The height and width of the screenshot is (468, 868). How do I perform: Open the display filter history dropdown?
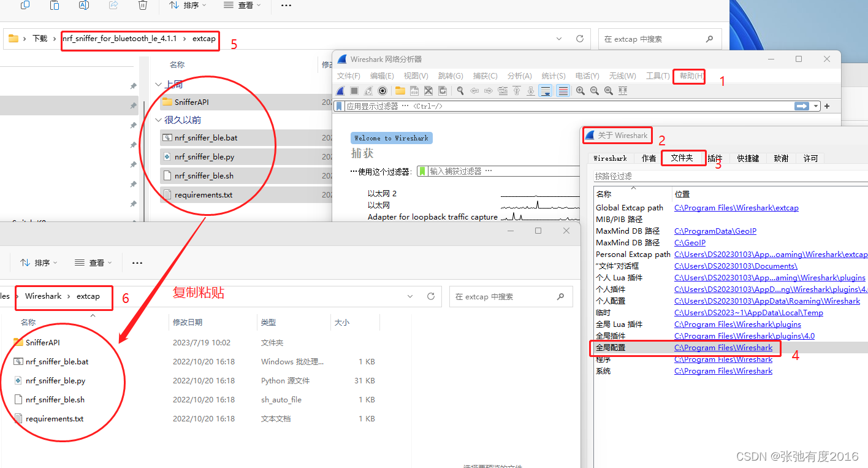pos(816,106)
